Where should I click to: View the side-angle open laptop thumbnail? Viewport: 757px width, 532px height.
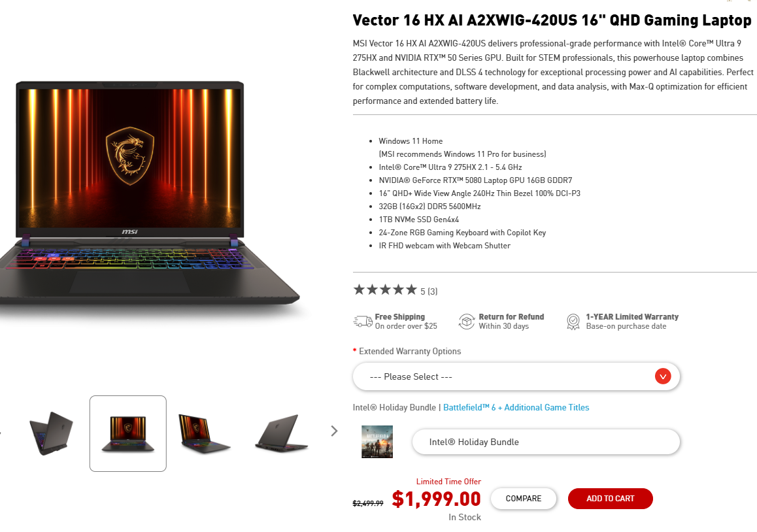[x=204, y=433]
